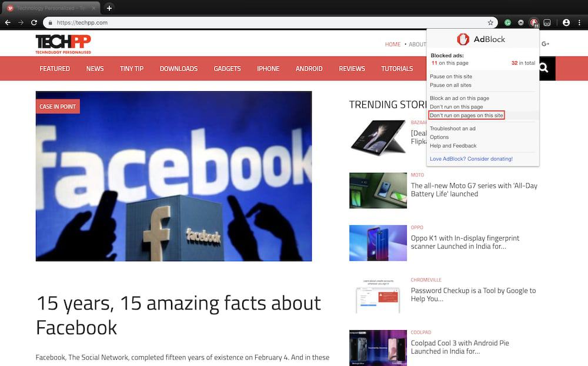Open Coolpad Cool 3 with Android Pie headline
588x366 pixels.
click(460, 347)
